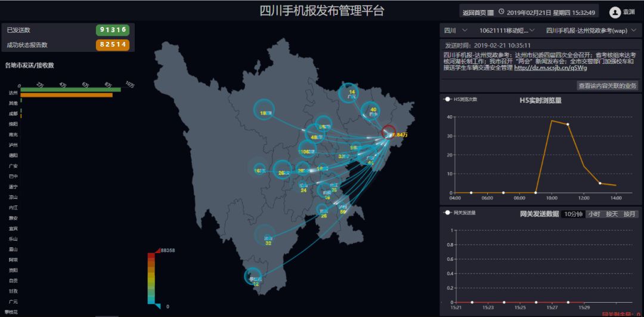Click the 返回首页 button

[x=478, y=13]
